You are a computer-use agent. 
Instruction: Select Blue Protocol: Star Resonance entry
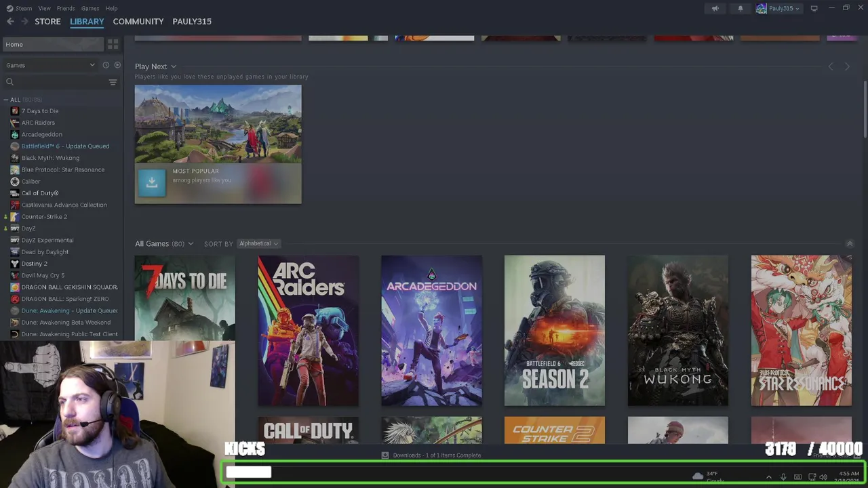[63, 170]
